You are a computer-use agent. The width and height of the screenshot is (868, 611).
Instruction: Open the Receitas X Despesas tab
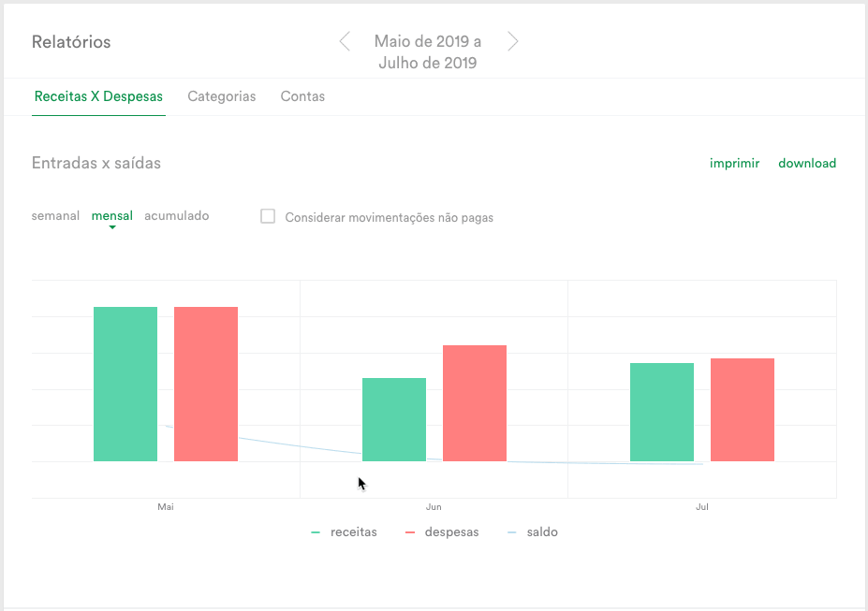click(98, 96)
